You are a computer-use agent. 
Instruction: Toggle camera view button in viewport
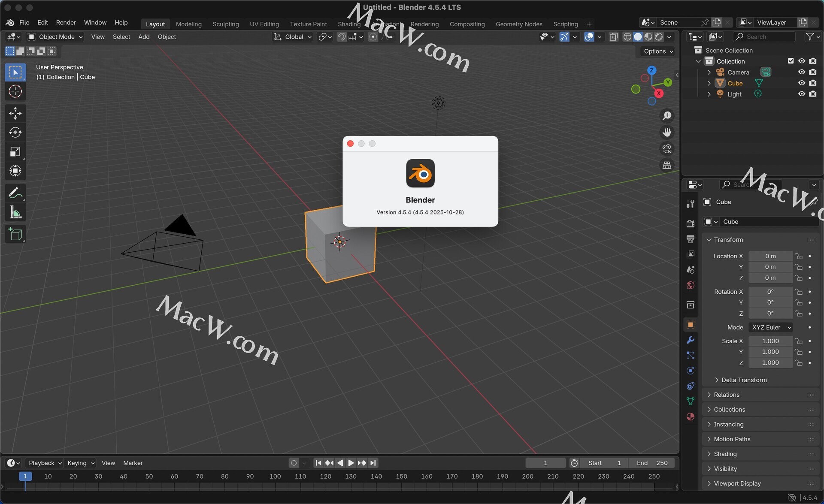pyautogui.click(x=666, y=149)
